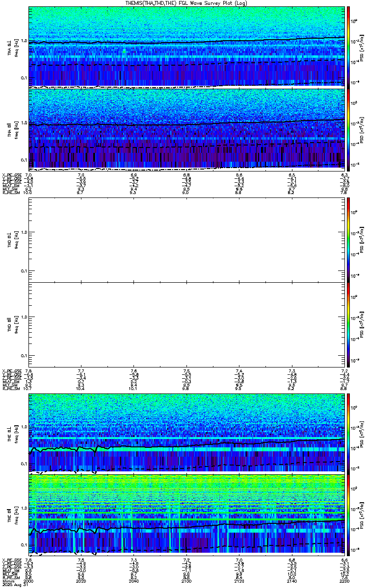Select the THA B-parallel spectrogram panel
This screenshot has height=588, width=368.
186,128
